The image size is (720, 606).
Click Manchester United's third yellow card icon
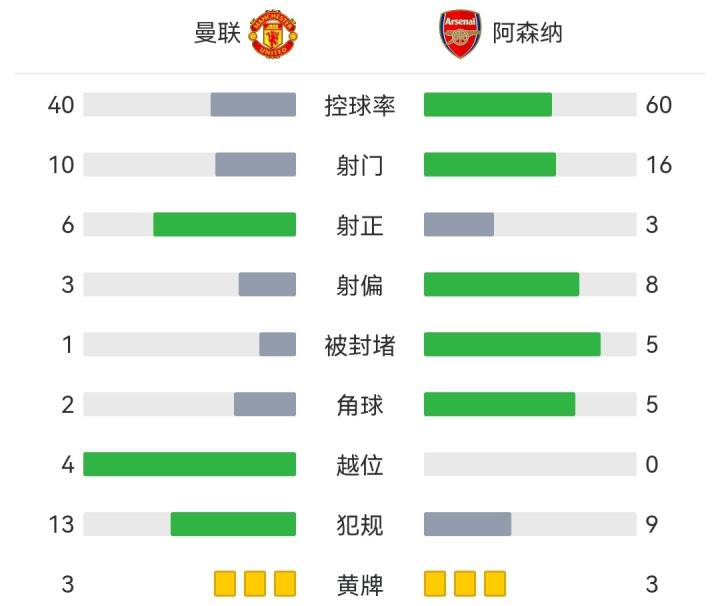point(285,584)
